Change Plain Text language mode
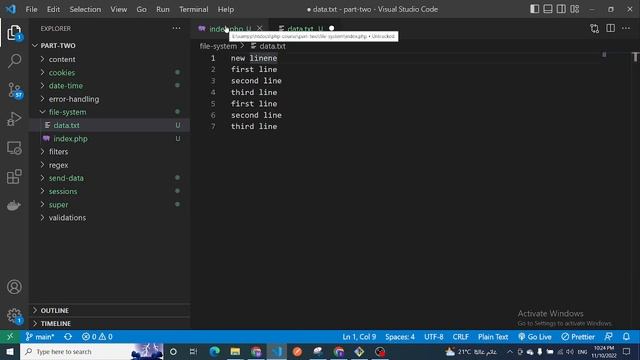Image resolution: width=640 pixels, height=360 pixels. click(493, 337)
